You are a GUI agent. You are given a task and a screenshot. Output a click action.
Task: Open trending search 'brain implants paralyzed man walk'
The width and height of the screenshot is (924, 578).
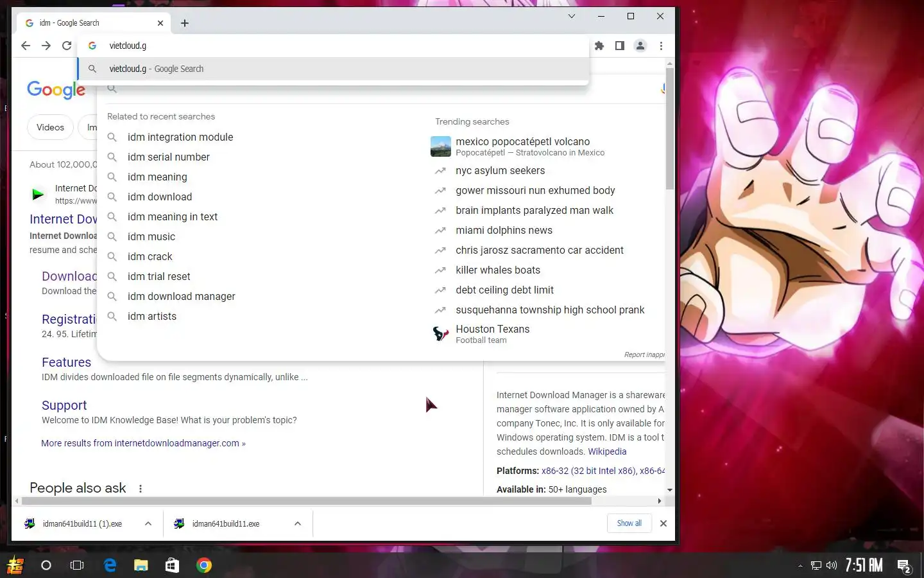click(x=535, y=210)
